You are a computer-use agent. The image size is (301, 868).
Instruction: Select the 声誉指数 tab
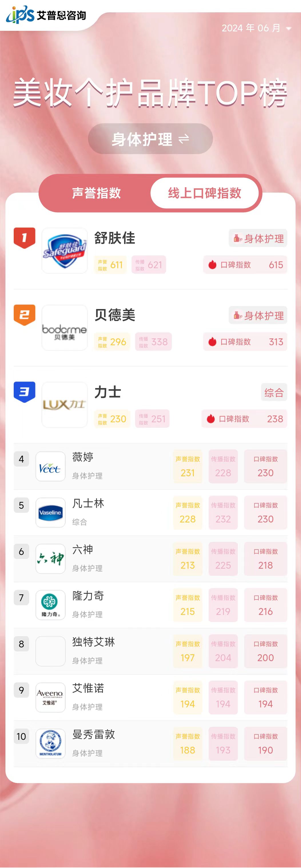[96, 193]
